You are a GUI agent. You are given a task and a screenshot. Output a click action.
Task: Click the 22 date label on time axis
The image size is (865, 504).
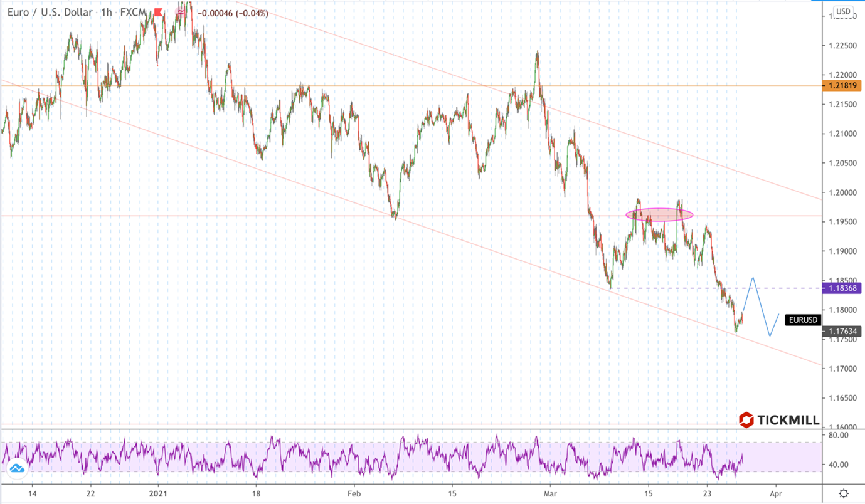click(90, 493)
